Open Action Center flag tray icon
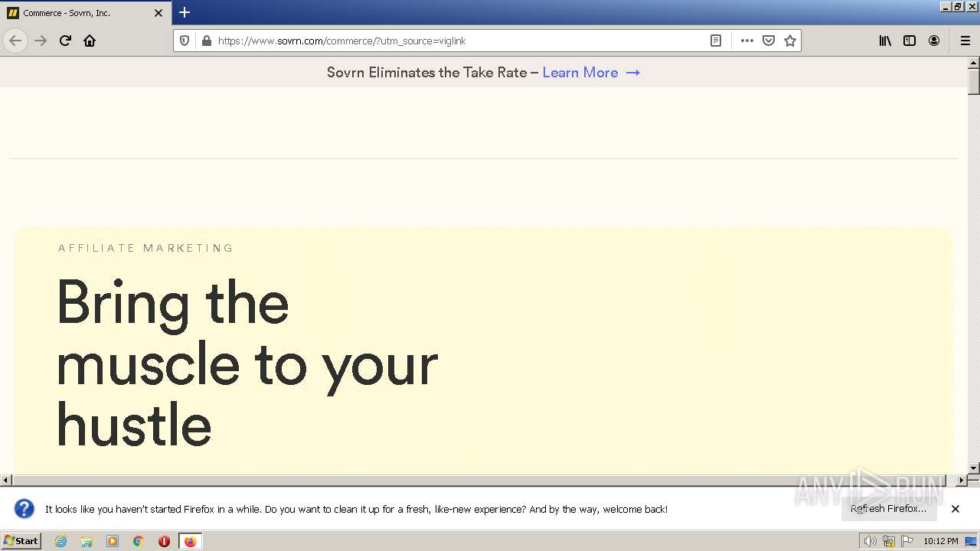The width and height of the screenshot is (980, 551). [907, 541]
